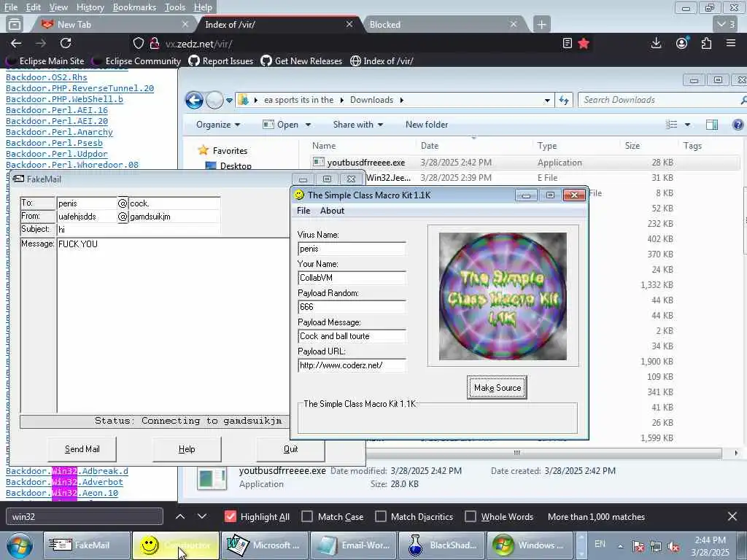Open Firefox History menu
This screenshot has height=560, width=747.
90,7
